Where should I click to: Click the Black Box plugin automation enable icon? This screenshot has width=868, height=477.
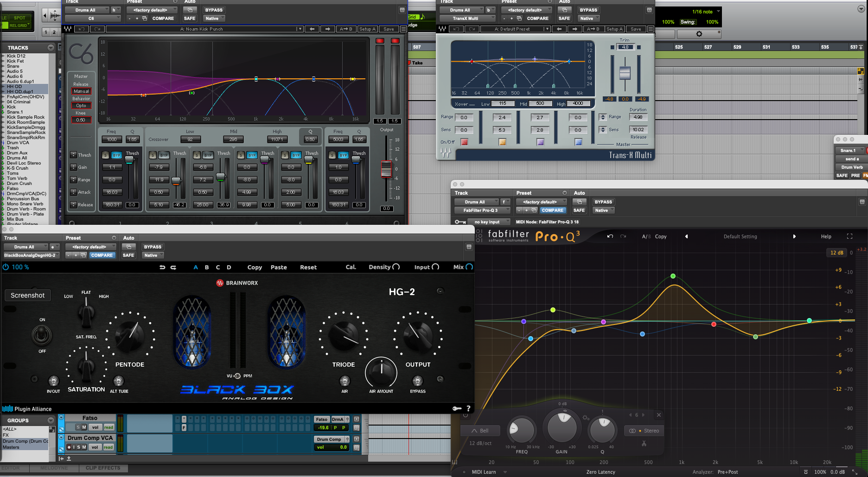(x=129, y=247)
